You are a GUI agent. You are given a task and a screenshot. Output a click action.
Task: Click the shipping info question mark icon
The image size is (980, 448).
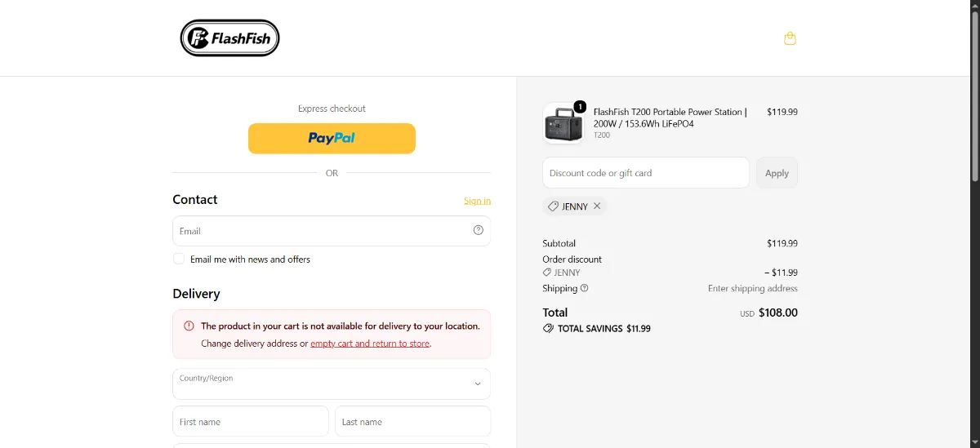[584, 288]
